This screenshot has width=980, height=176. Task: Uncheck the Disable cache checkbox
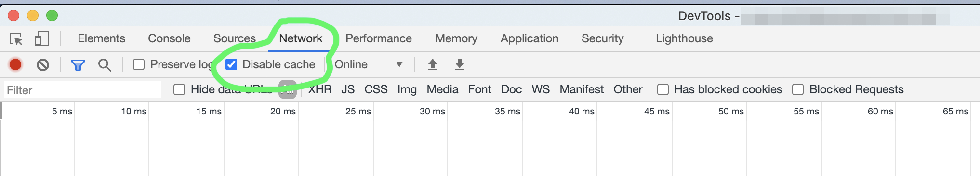(x=231, y=64)
